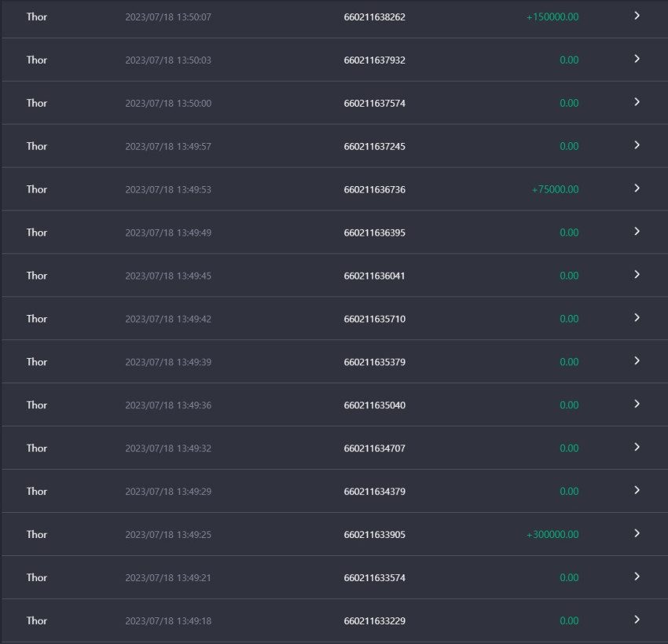Screen dimensions: 668x644
Task: Open details arrow for bet 660211638262
Action: (637, 16)
